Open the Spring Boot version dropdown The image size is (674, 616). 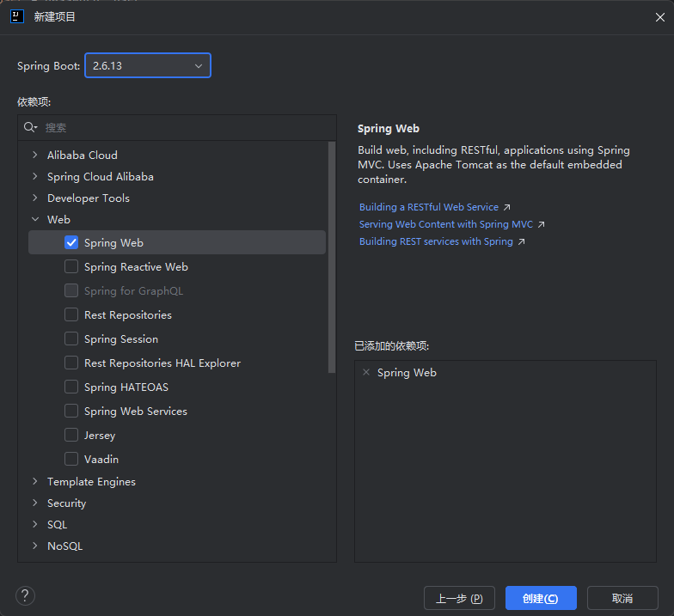pyautogui.click(x=148, y=65)
